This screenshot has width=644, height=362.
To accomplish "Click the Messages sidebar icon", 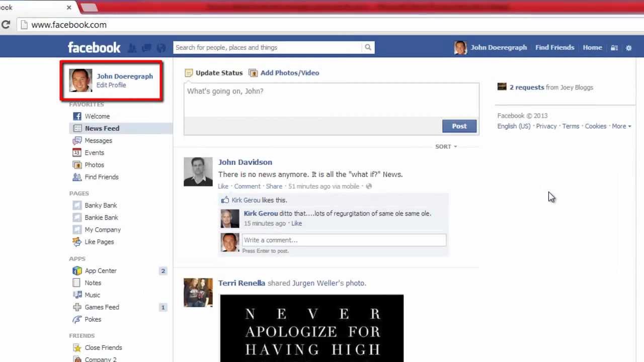I will (x=77, y=141).
